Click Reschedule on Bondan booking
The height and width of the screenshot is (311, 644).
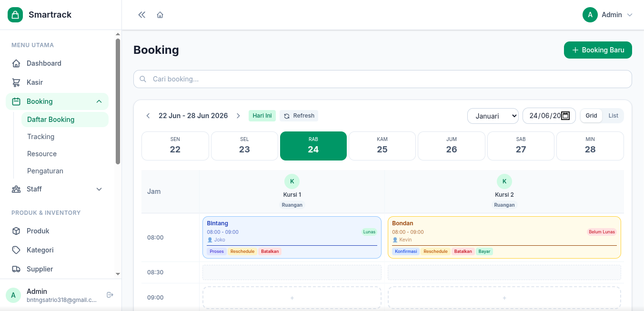436,251
